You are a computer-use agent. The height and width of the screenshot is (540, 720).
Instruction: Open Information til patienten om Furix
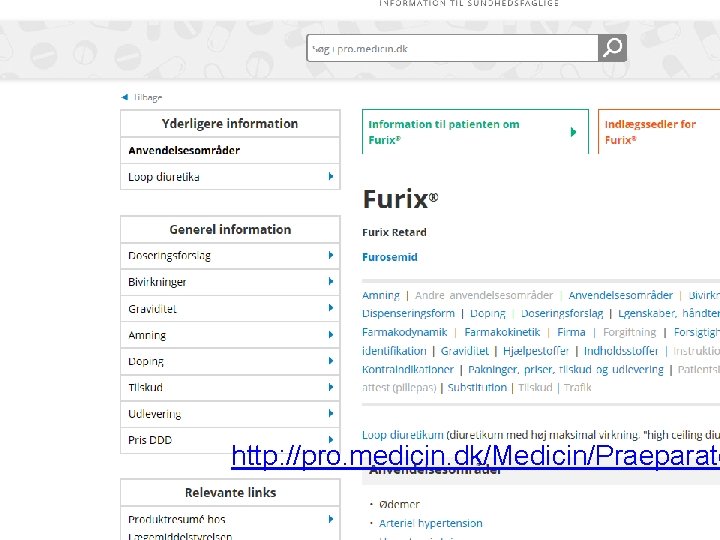pyautogui.click(x=475, y=132)
